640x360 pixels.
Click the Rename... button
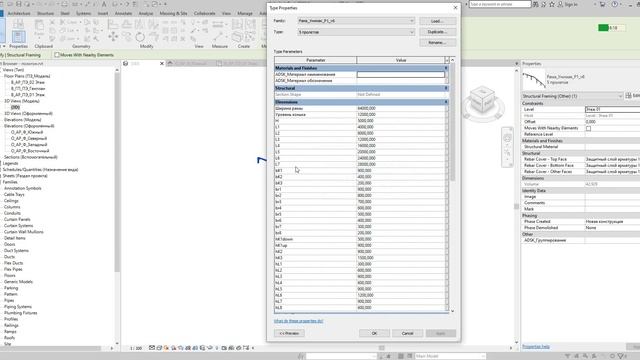(437, 42)
